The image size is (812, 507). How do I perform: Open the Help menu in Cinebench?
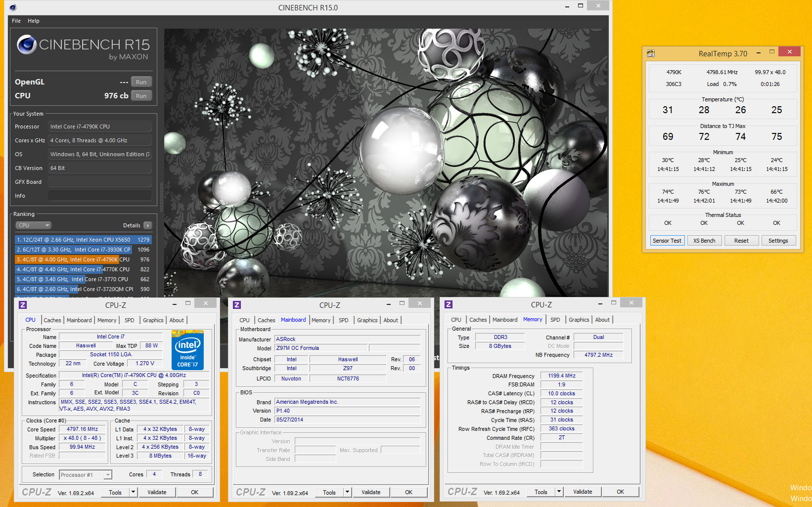pos(34,21)
